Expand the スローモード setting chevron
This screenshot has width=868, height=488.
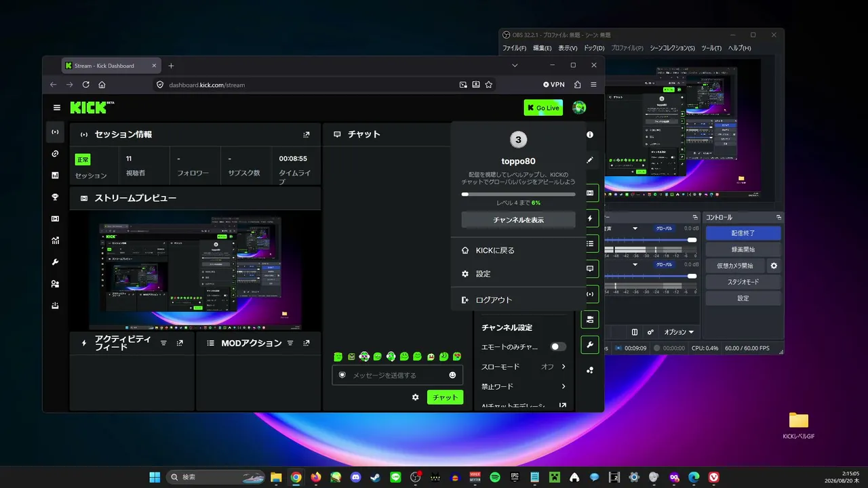[x=564, y=367]
